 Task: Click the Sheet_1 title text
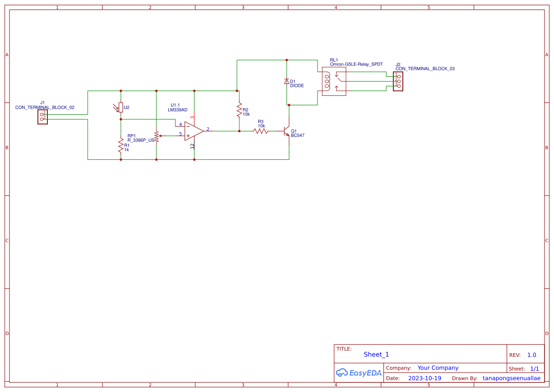[x=376, y=354]
